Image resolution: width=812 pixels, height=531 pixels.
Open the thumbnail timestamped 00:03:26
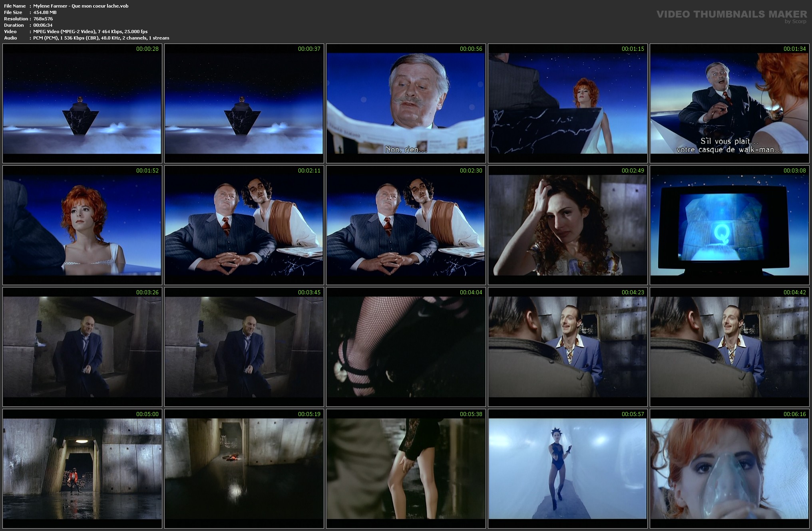(x=82, y=347)
